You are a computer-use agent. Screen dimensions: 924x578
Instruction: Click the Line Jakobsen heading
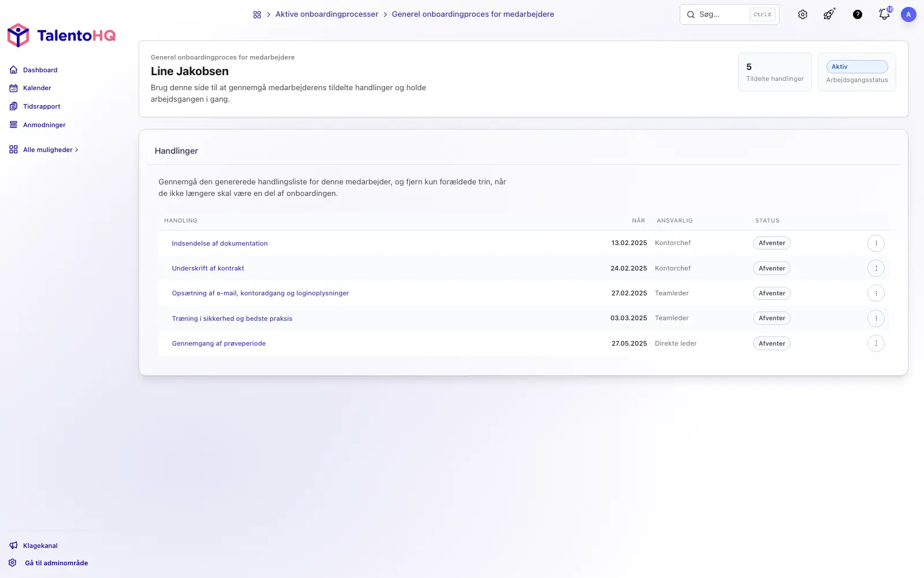(x=189, y=71)
